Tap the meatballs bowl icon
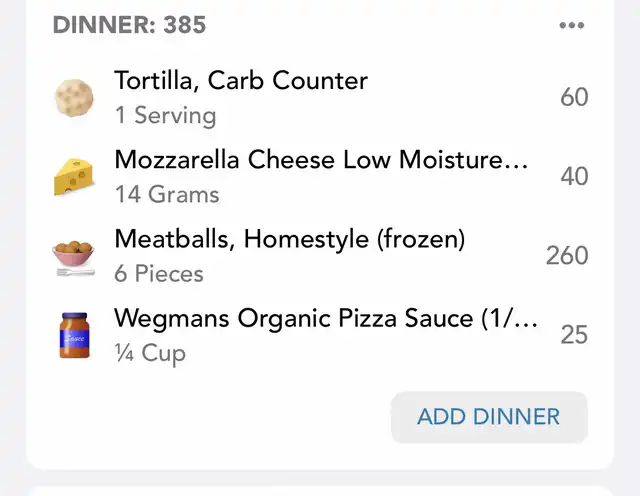The height and width of the screenshot is (496, 640). [x=73, y=258]
